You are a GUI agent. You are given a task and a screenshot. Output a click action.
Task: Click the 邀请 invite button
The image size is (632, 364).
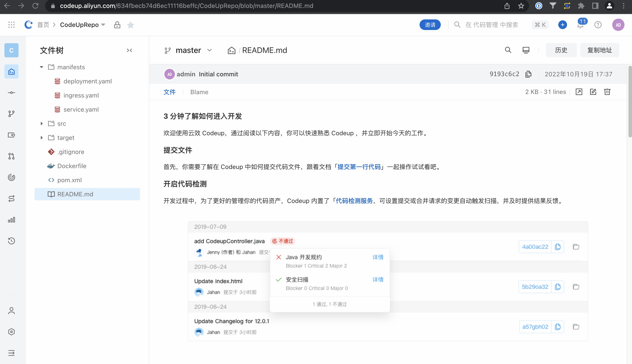click(x=430, y=25)
